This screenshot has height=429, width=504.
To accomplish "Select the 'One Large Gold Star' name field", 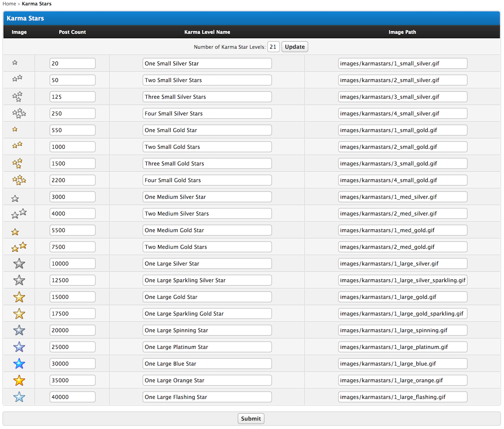I will [207, 297].
